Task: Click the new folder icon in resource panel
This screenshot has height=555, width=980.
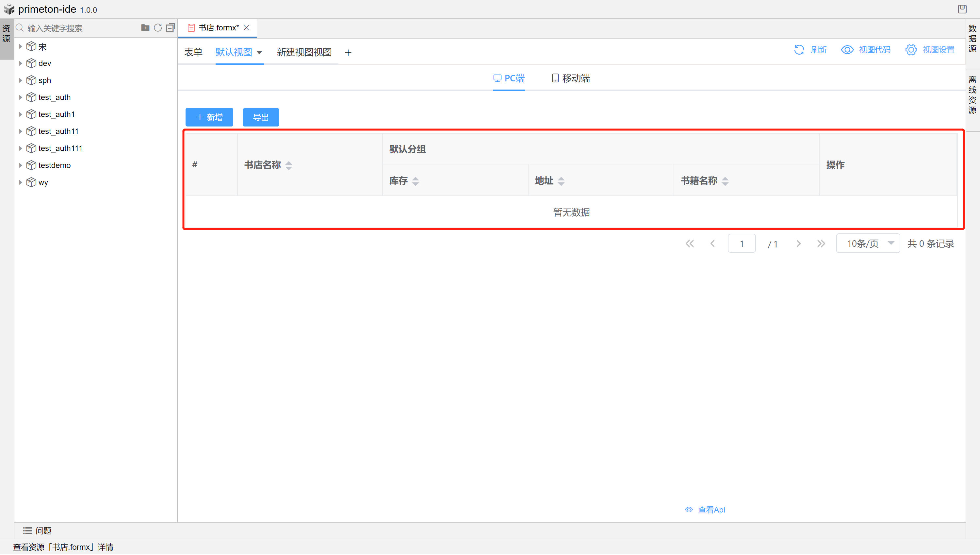Action: pos(145,27)
